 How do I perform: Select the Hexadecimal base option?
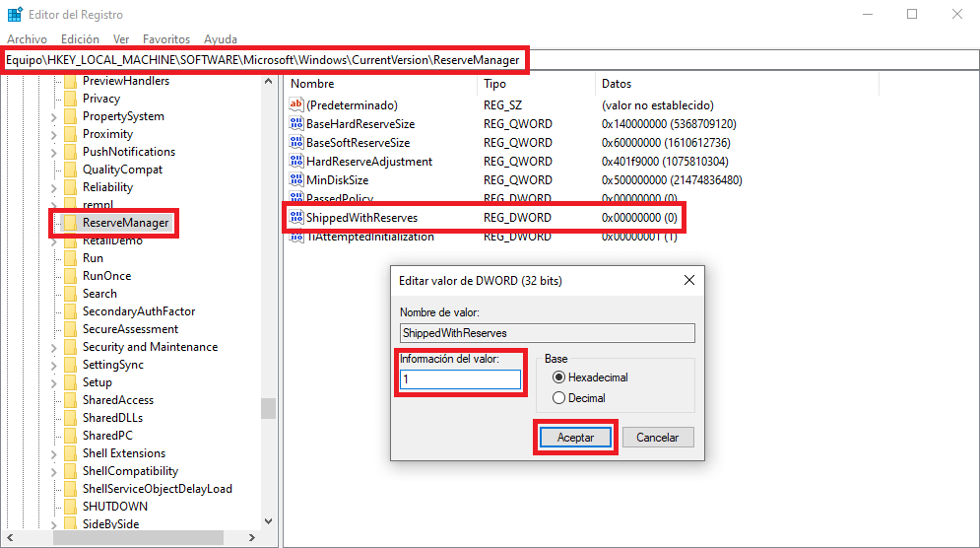pyautogui.click(x=590, y=377)
